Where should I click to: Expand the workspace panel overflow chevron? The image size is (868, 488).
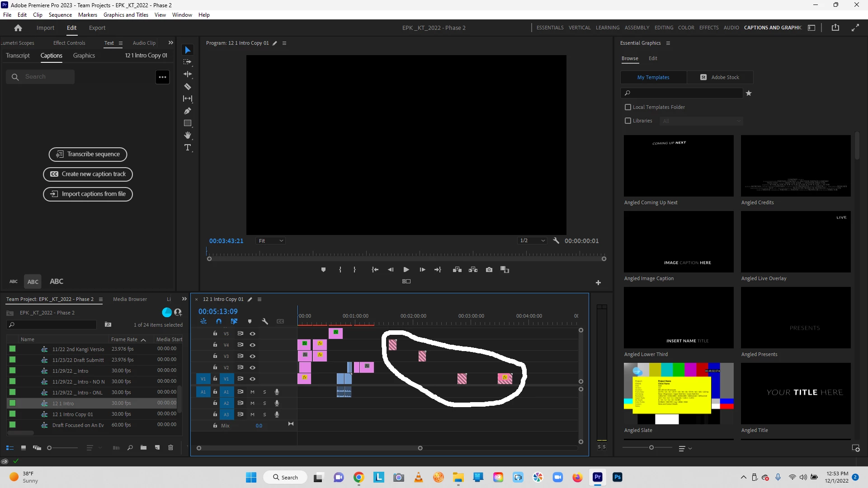click(170, 43)
